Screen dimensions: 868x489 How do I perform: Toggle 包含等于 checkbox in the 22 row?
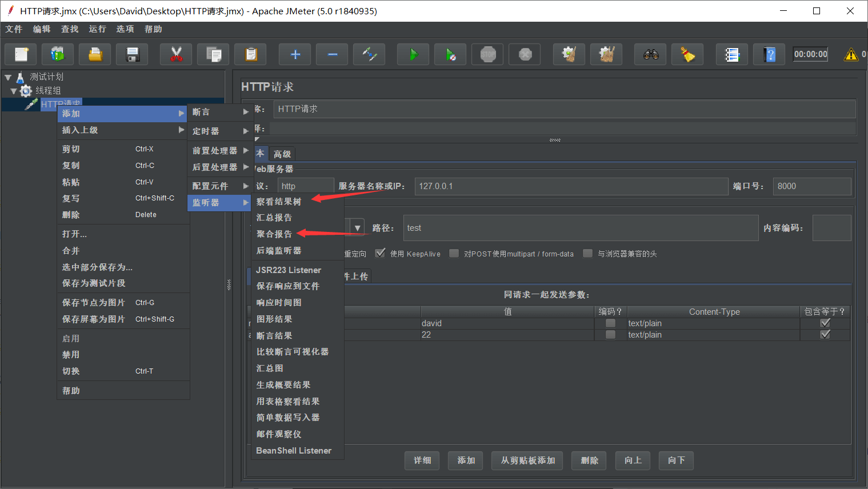click(x=825, y=335)
